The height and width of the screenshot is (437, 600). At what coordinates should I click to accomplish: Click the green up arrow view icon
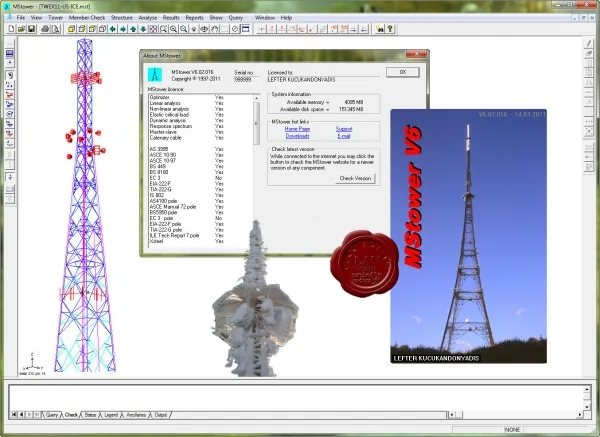point(133,29)
